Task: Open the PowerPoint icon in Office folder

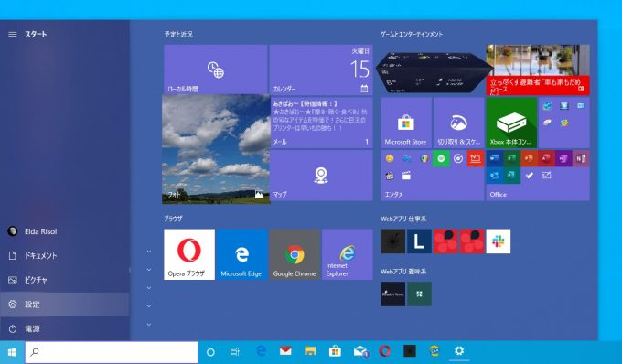Action: pos(529,158)
